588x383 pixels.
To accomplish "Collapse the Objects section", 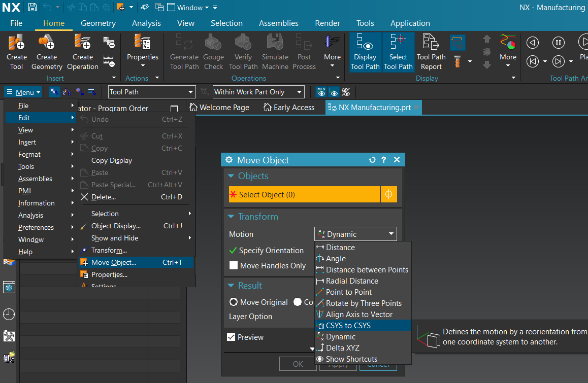I will coord(231,176).
